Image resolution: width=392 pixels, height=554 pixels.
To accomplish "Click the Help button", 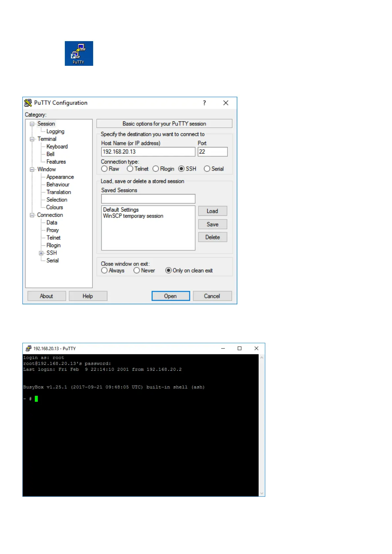I will click(x=88, y=296).
